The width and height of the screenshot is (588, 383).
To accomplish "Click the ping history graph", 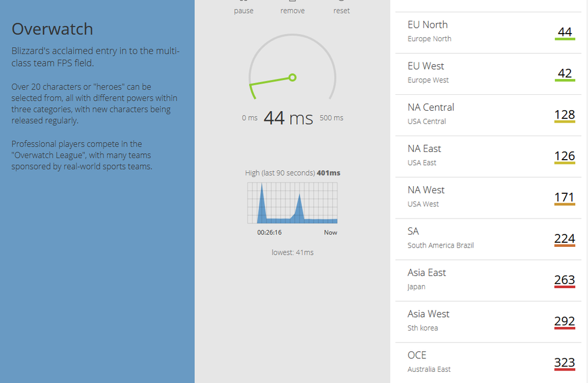I will pyautogui.click(x=293, y=203).
